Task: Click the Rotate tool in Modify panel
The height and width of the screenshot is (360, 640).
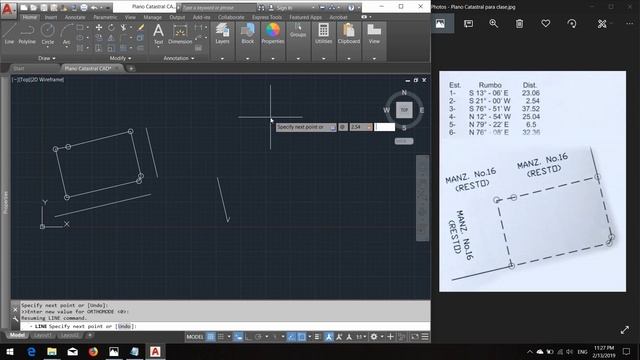Action: pos(111,28)
